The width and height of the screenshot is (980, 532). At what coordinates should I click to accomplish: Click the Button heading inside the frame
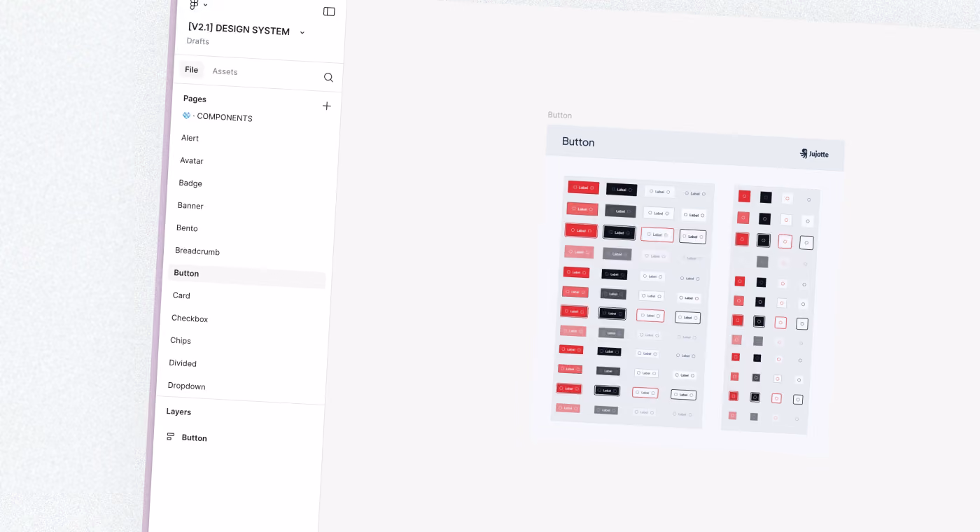click(578, 141)
